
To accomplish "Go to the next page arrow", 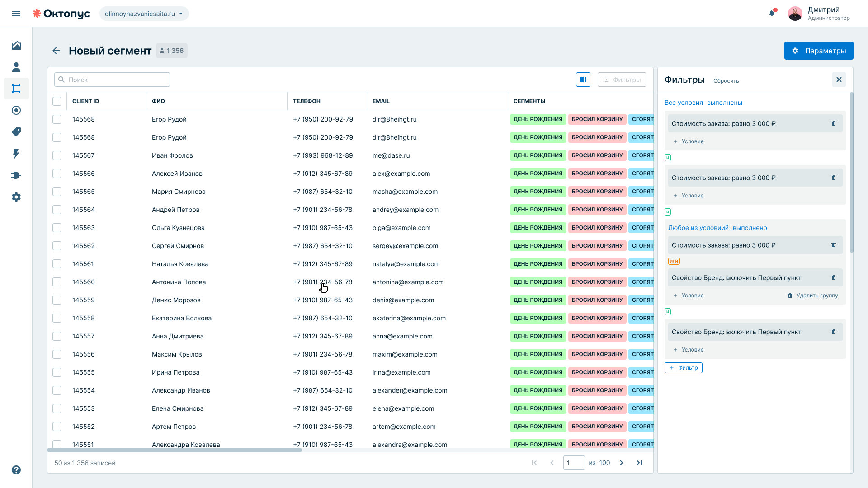I will click(622, 463).
